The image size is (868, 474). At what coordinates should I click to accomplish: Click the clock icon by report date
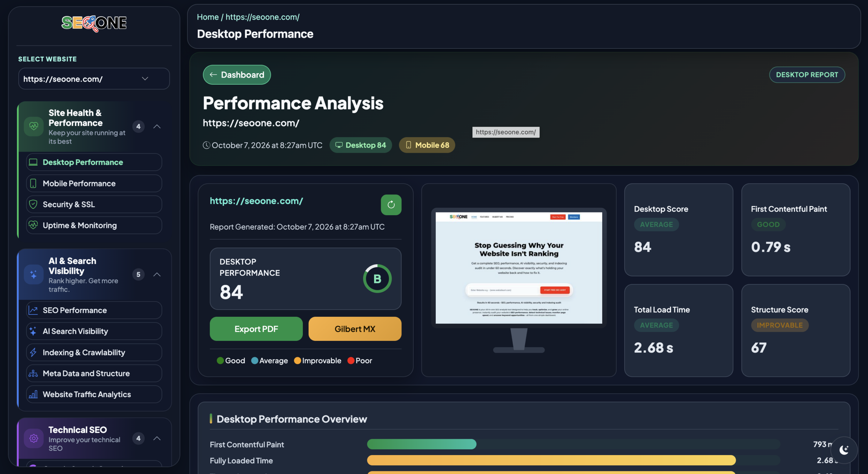tap(206, 145)
